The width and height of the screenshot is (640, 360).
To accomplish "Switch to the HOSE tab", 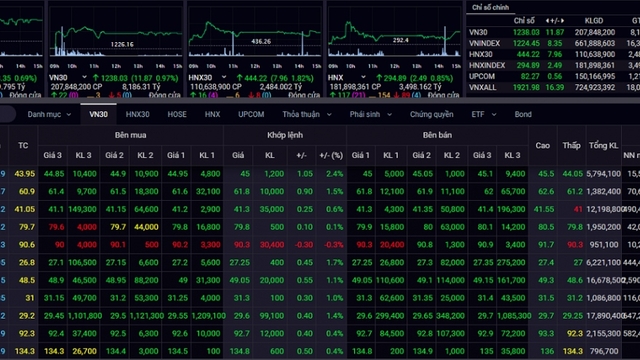I will [x=177, y=115].
